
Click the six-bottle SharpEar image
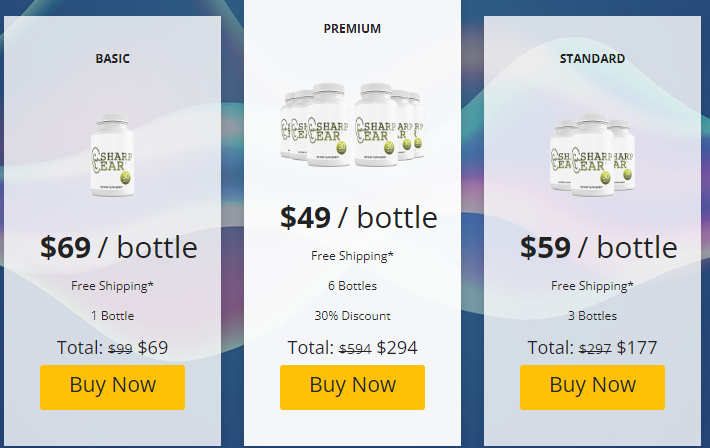[352, 122]
